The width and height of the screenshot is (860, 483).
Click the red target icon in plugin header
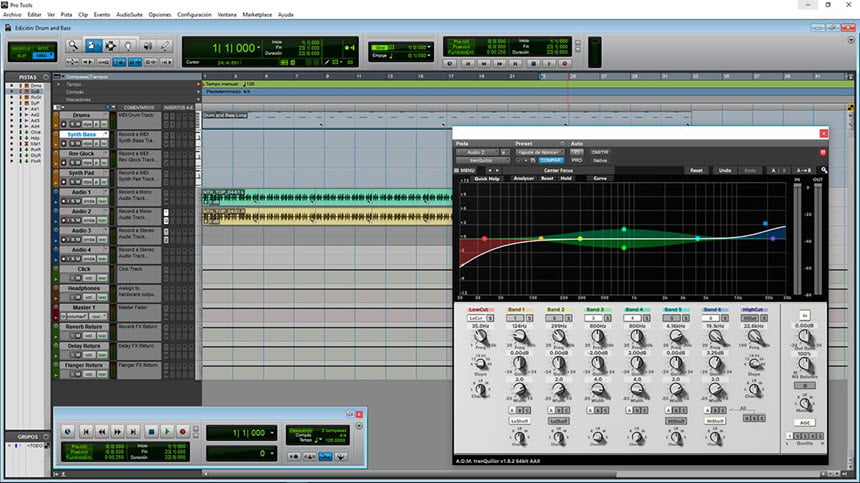point(823,152)
